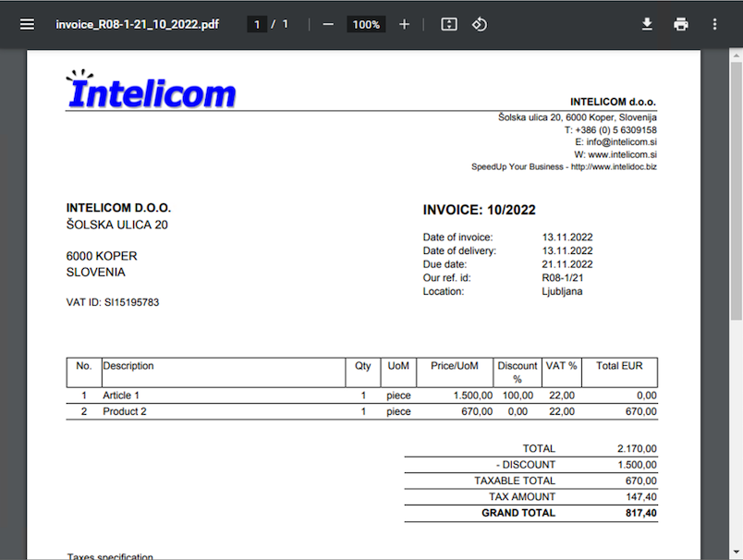
Task: Open the more actions three-dot menu
Action: click(714, 24)
